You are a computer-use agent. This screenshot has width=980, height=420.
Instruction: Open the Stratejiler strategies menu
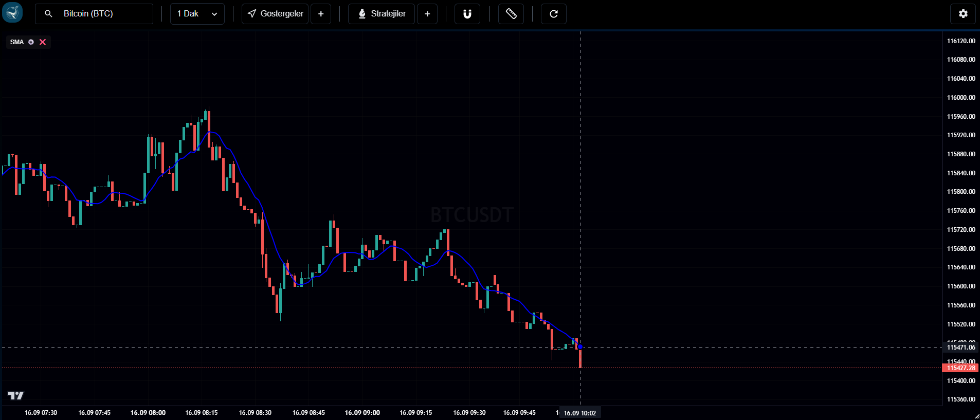coord(382,14)
